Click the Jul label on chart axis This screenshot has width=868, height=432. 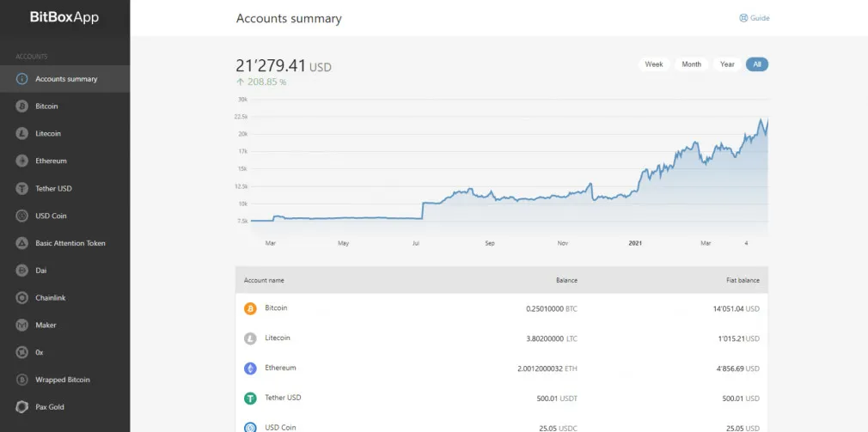(x=416, y=243)
